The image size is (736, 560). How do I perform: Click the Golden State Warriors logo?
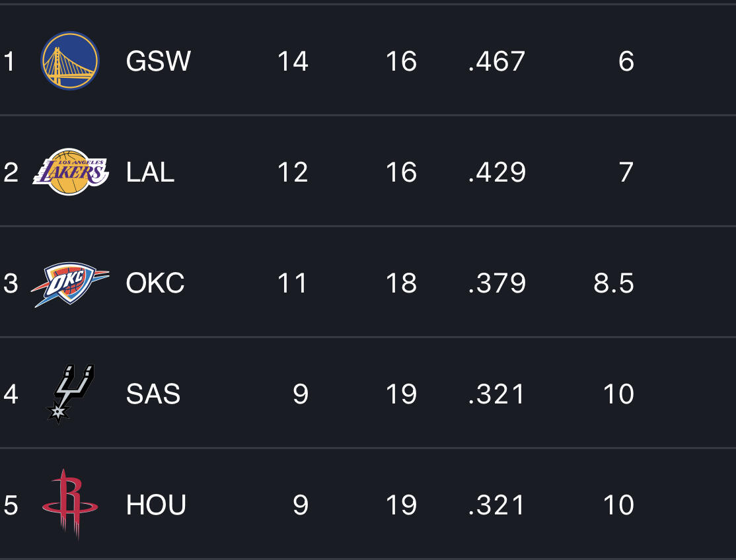70,61
